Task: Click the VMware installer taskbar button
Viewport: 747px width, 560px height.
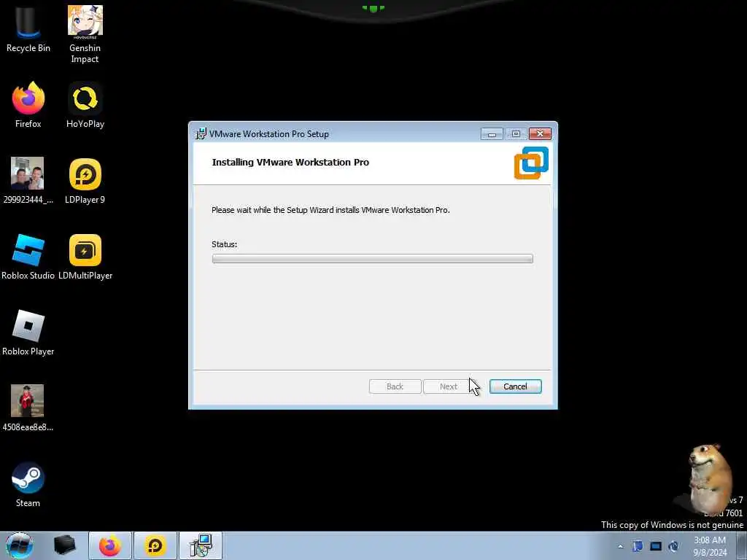Action: click(x=201, y=545)
